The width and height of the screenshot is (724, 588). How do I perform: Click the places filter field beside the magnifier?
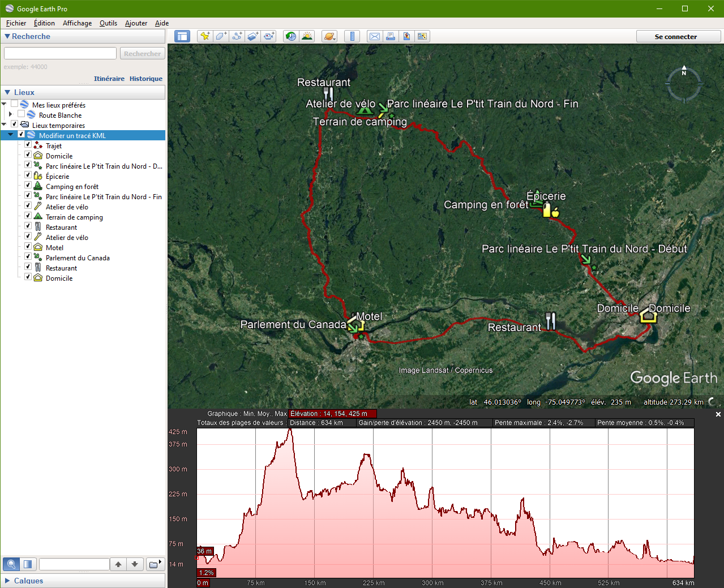(x=74, y=564)
